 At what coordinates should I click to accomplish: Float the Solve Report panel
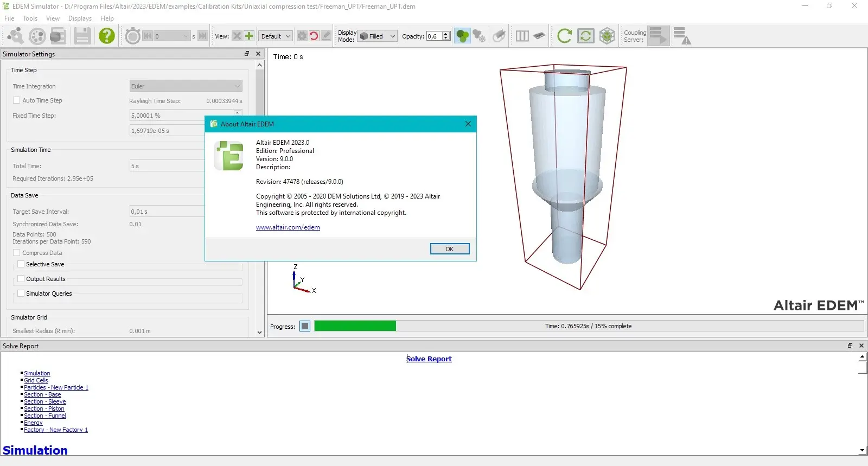850,346
